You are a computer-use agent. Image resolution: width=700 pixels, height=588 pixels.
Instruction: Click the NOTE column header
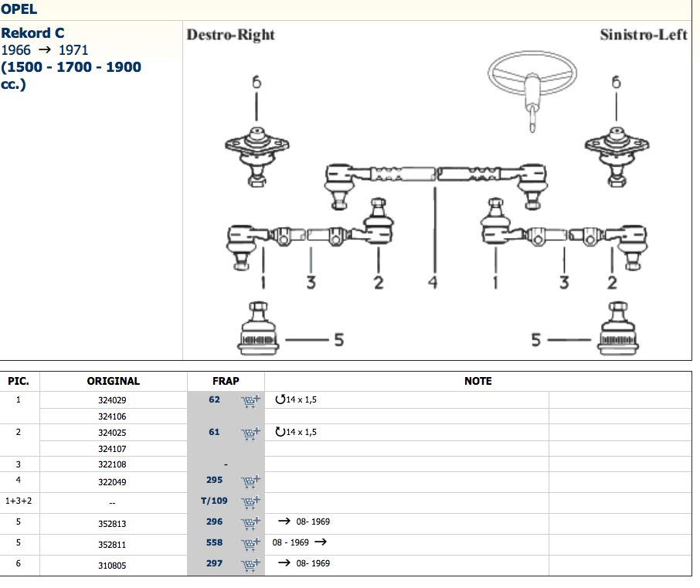coord(478,381)
